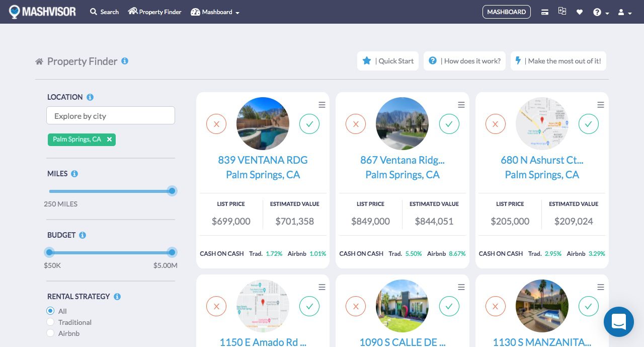Click the favorites heart icon in navbar
Image resolution: width=644 pixels, height=347 pixels.
click(580, 12)
